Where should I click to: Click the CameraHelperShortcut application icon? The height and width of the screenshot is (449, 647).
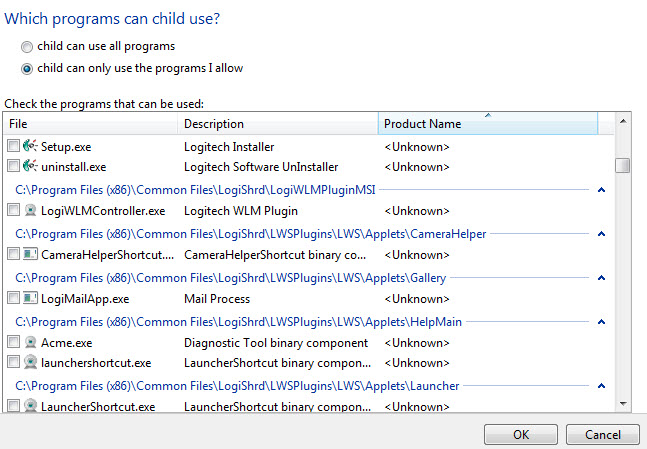[x=30, y=254]
